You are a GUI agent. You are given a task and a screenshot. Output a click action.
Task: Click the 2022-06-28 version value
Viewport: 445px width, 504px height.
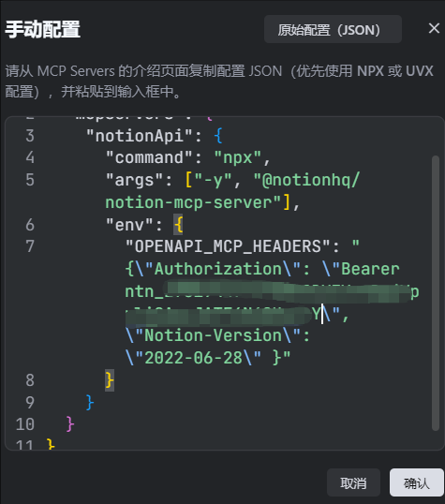[194, 358]
